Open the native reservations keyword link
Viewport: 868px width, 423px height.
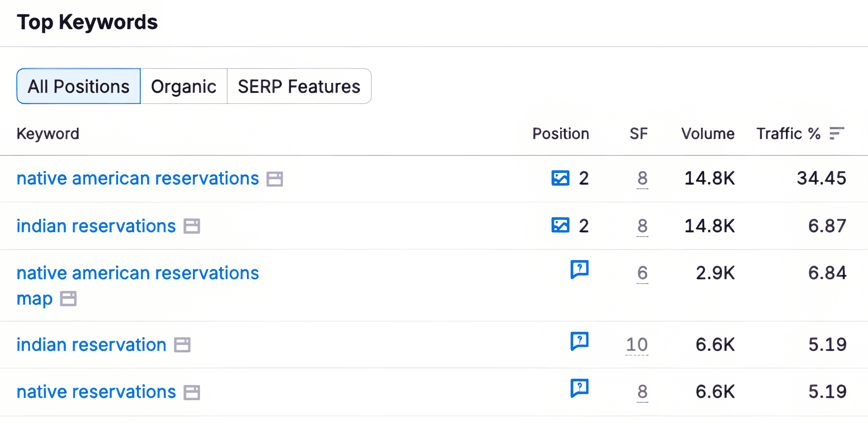coord(96,391)
